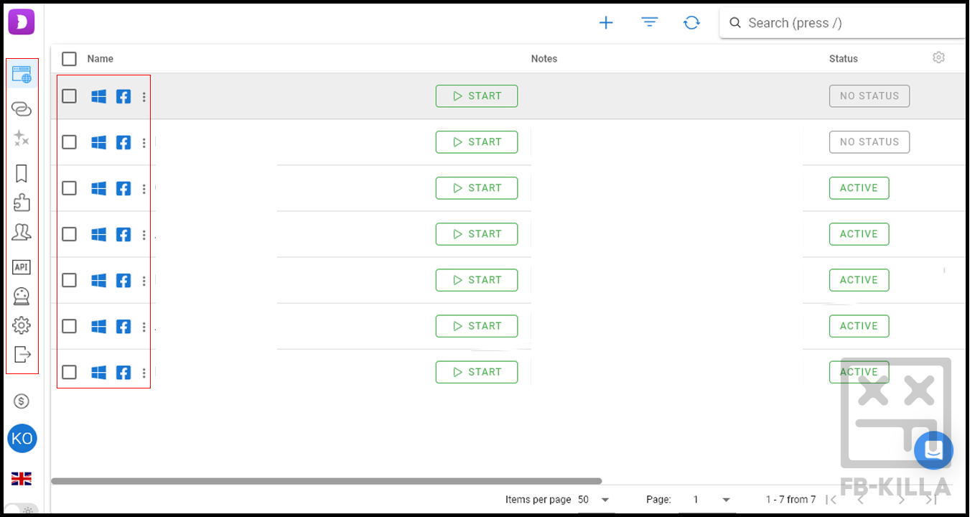Click the logout icon in sidebar
980x517 pixels.
[x=22, y=354]
